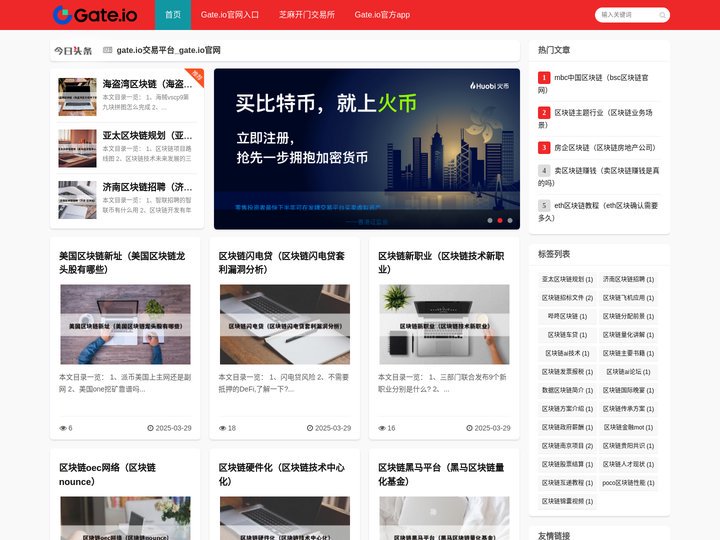Select tag 区块链方案介绍 (1)
Image resolution: width=720 pixels, height=540 pixels.
[567, 409]
